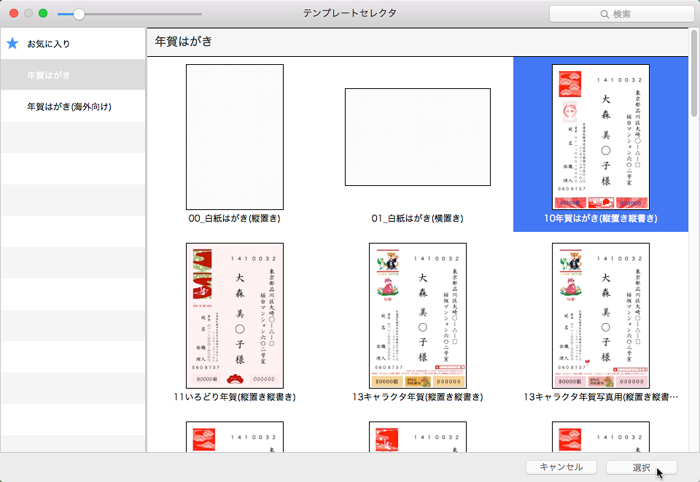This screenshot has height=482, width=700.
Task: Select 年賀はがき category in sidebar
Action: click(49, 75)
